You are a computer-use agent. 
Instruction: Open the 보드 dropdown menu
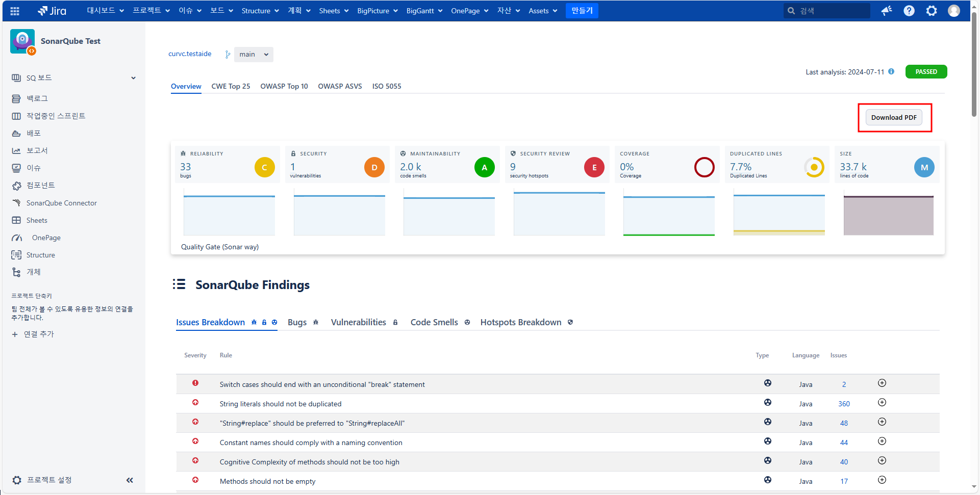(x=221, y=11)
